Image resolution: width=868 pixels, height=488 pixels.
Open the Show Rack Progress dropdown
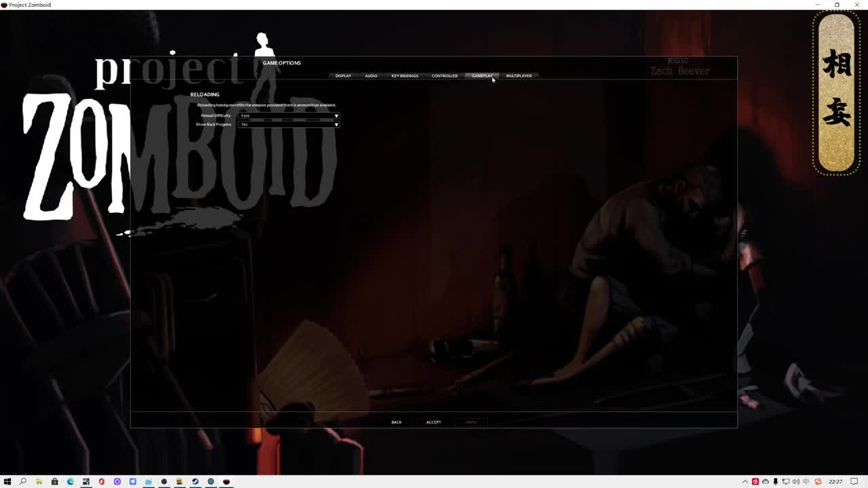(288, 125)
